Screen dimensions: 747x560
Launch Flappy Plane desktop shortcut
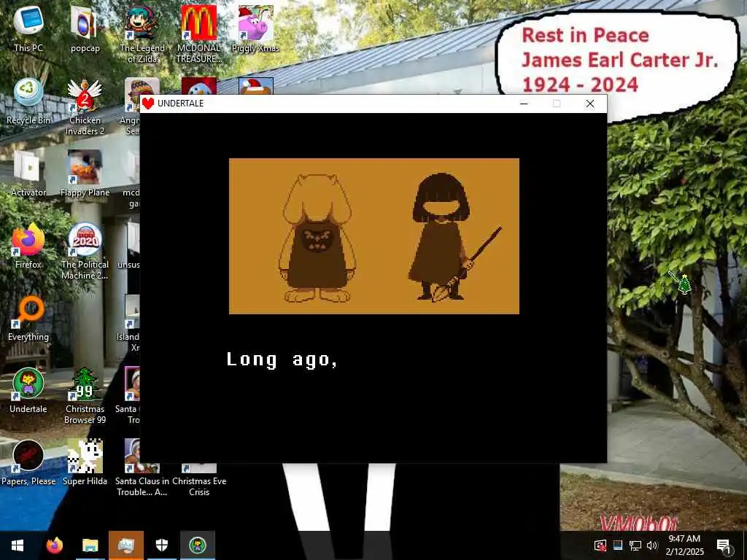85,174
